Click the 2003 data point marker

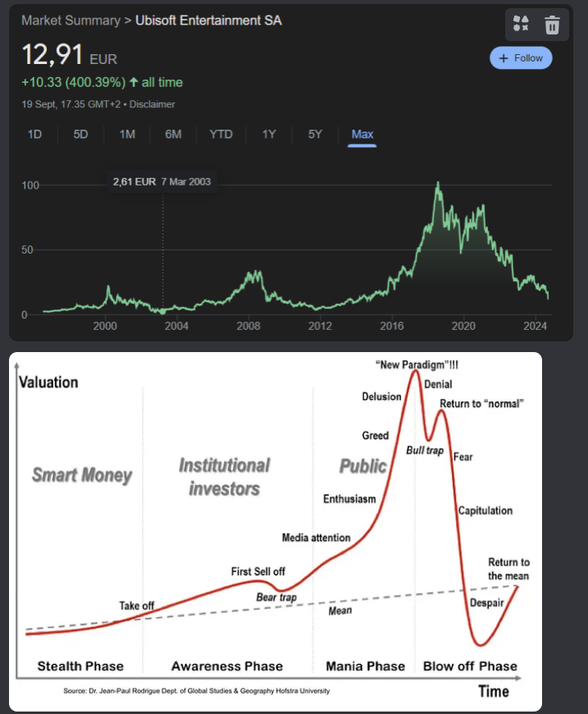click(x=162, y=311)
